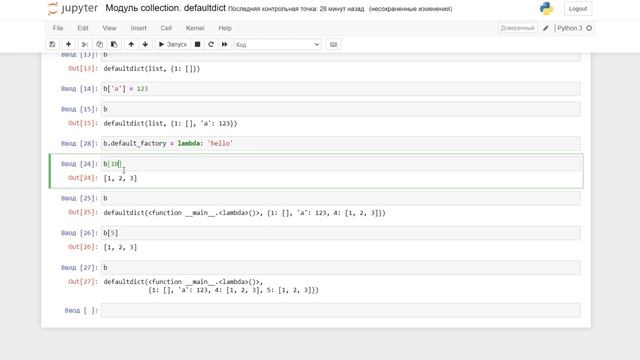Image resolution: width=640 pixels, height=360 pixels.
Task: Select input cell 14 with b['a'] = 123
Action: pos(341,89)
